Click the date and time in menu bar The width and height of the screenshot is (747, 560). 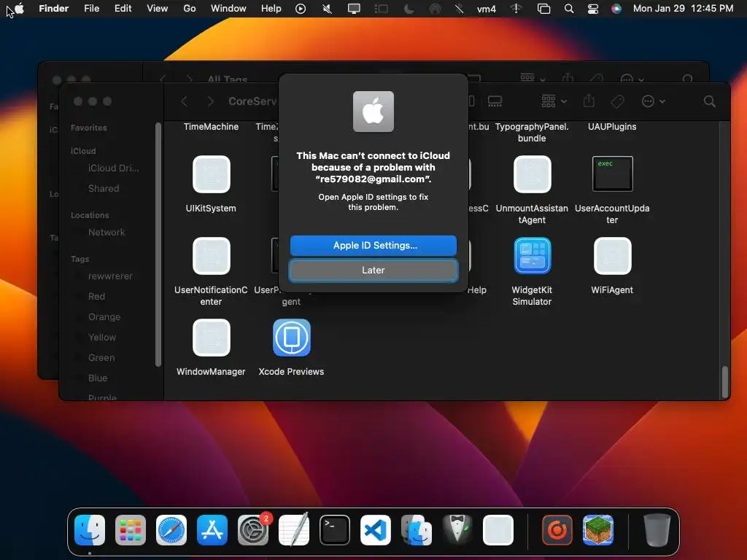pyautogui.click(x=683, y=9)
